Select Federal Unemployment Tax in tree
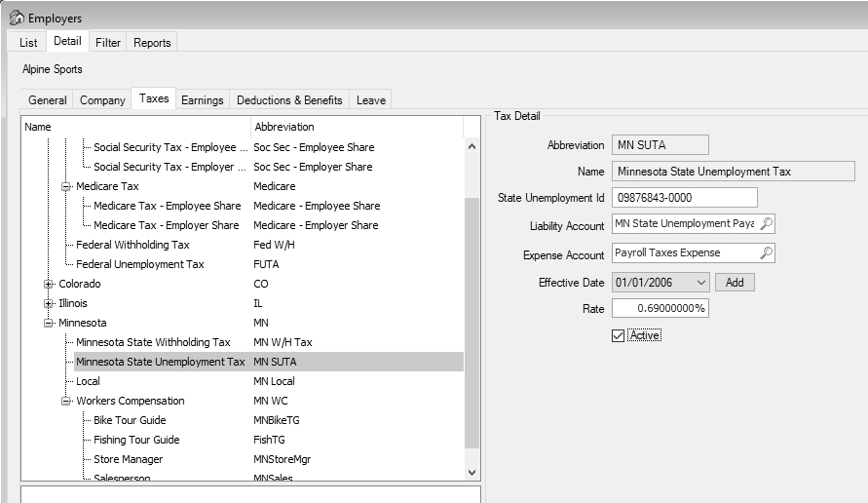 (140, 264)
